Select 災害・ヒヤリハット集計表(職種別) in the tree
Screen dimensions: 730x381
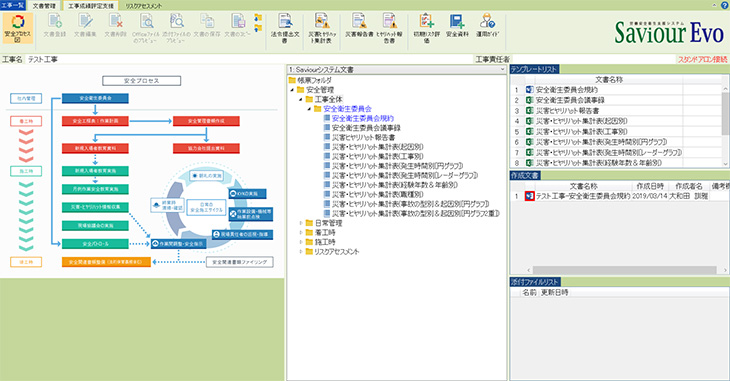coord(378,194)
